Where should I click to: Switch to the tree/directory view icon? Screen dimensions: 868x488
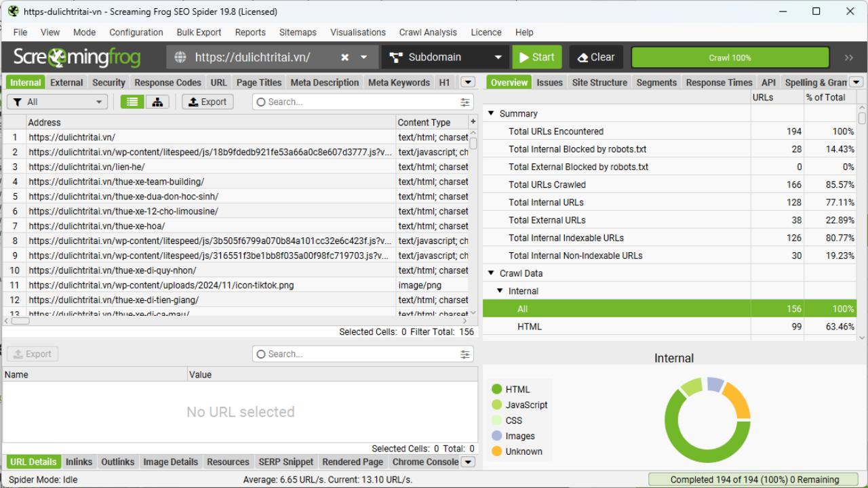pos(157,101)
